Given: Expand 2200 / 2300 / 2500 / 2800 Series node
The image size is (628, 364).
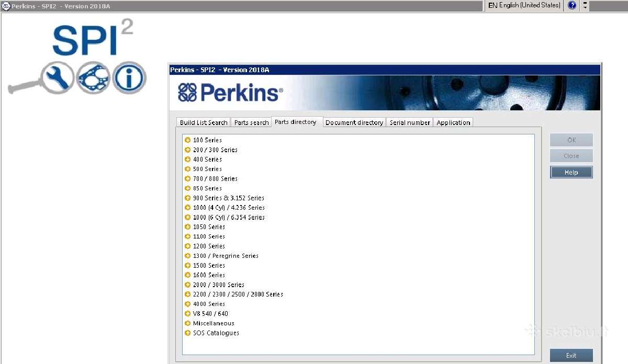Looking at the screenshot, I should point(188,294).
